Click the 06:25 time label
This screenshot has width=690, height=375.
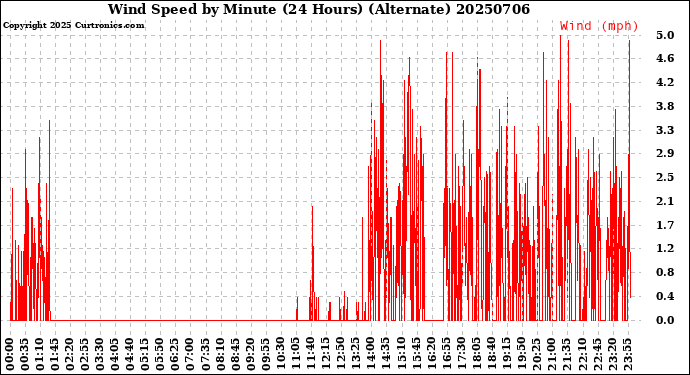tap(176, 355)
